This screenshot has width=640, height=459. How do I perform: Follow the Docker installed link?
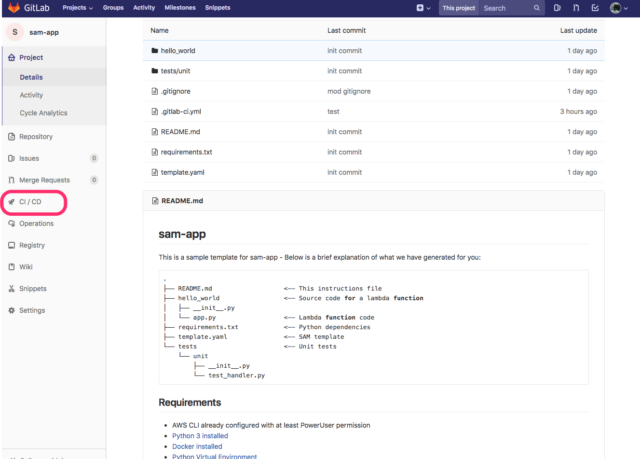click(x=197, y=446)
